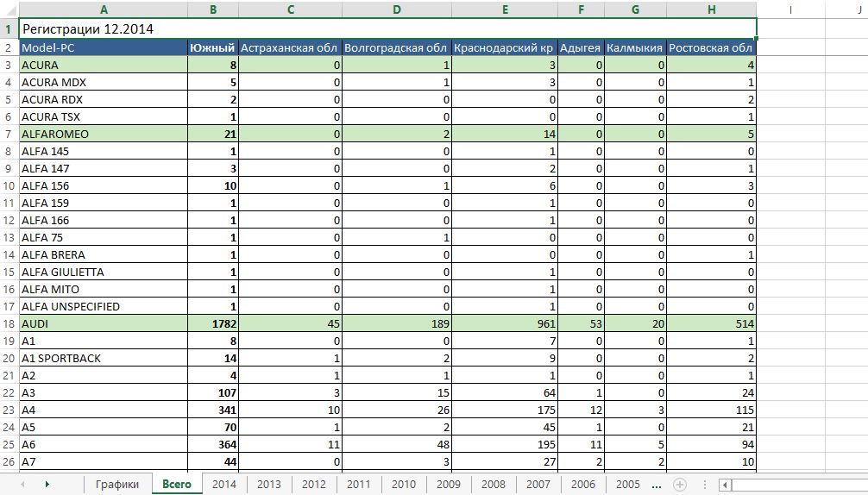Go to the 2010 sheet tab
868x495 pixels.
coord(404,484)
